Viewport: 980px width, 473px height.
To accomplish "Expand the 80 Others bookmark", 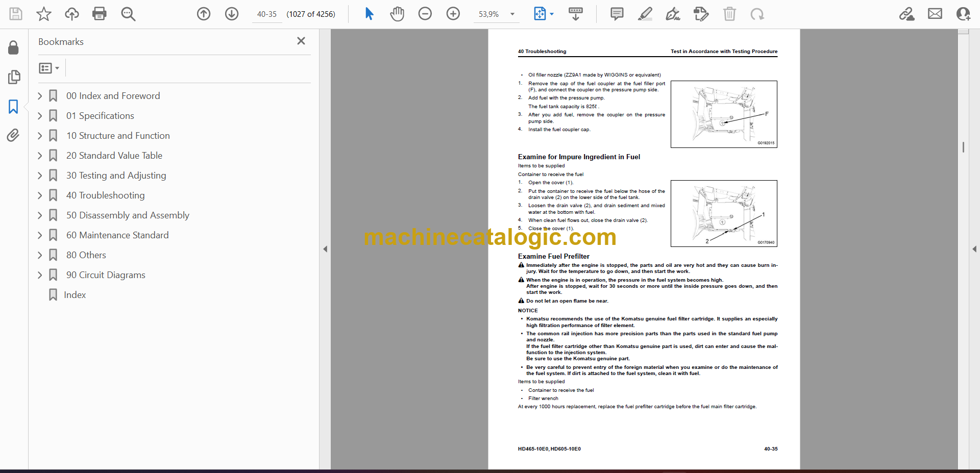I will pyautogui.click(x=40, y=255).
